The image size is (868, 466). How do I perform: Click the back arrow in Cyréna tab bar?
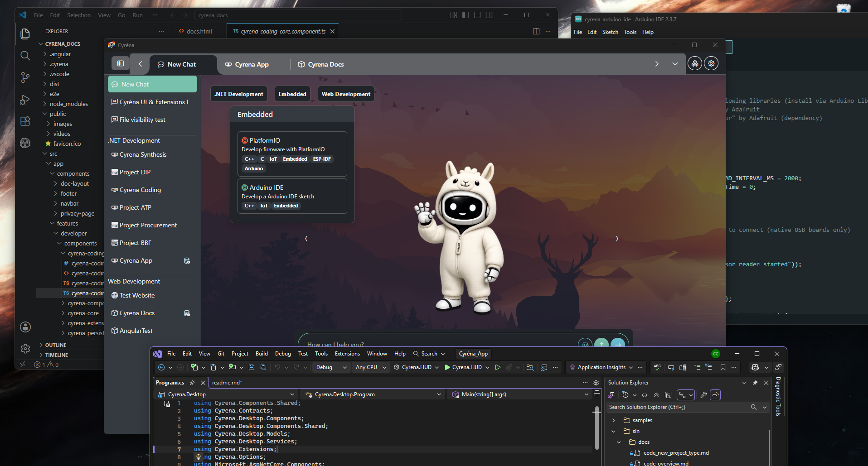point(141,64)
